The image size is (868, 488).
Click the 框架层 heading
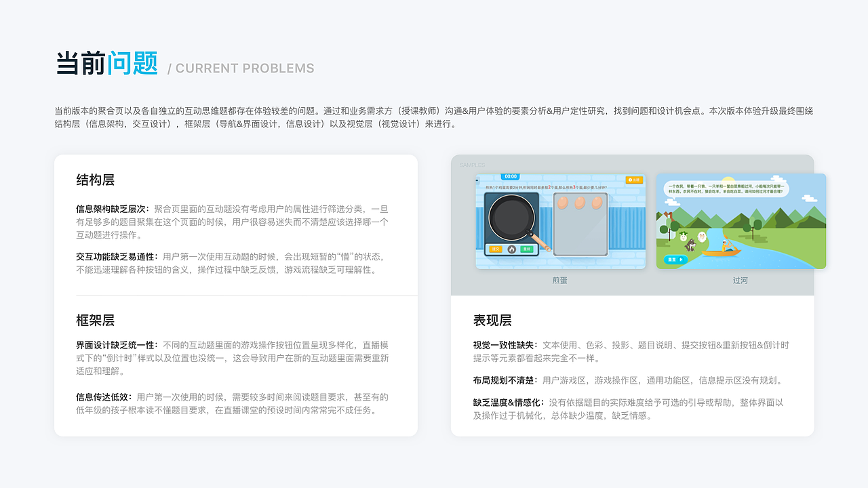tap(96, 320)
